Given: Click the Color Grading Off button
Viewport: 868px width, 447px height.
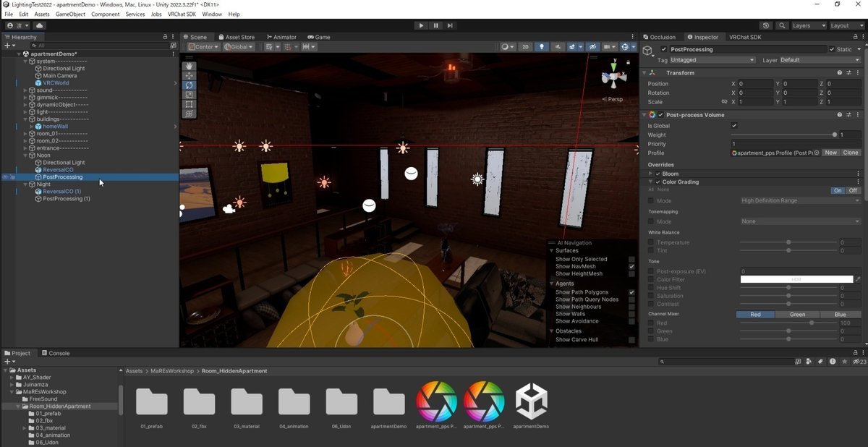Looking at the screenshot, I should [853, 190].
